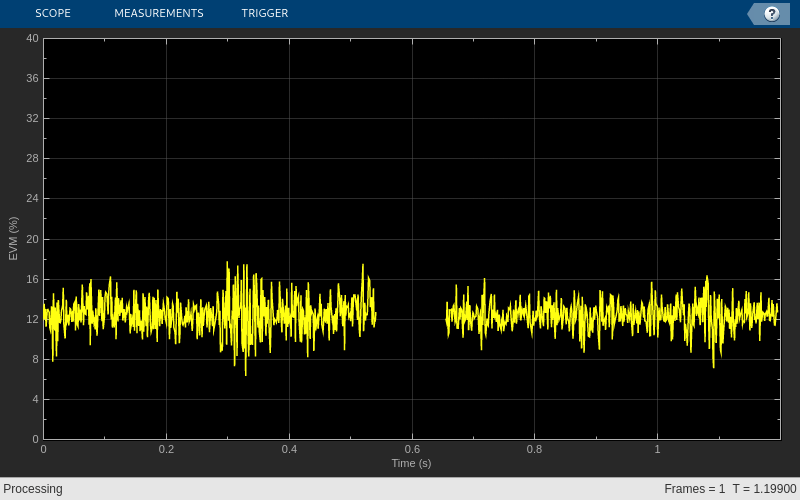Click the 'EVM (%)' y-axis label
This screenshot has width=800, height=500.
pos(13,238)
